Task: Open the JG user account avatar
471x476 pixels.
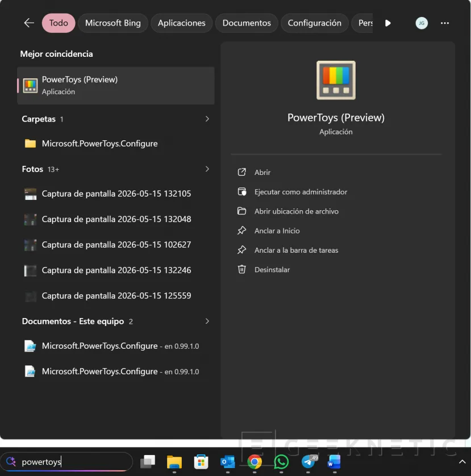Action: point(422,23)
